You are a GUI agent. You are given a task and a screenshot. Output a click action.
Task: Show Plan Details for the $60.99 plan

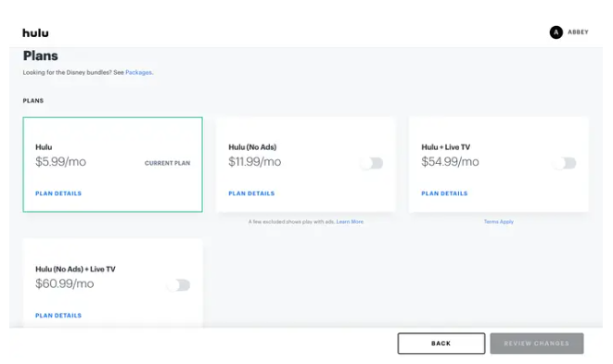(x=58, y=316)
